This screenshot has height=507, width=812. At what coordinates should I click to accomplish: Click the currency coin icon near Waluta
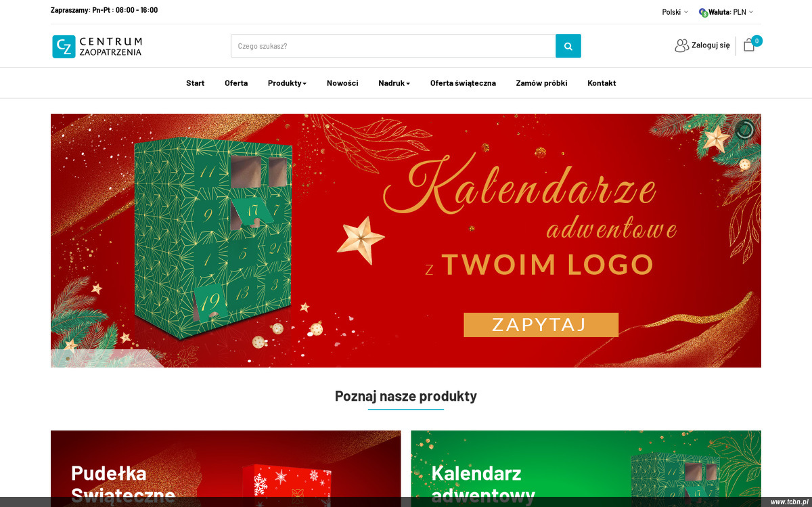703,12
